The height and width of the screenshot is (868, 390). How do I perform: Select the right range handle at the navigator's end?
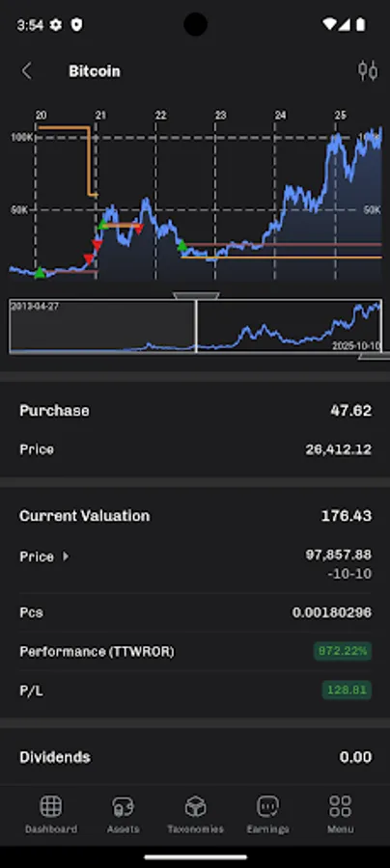[x=376, y=356]
